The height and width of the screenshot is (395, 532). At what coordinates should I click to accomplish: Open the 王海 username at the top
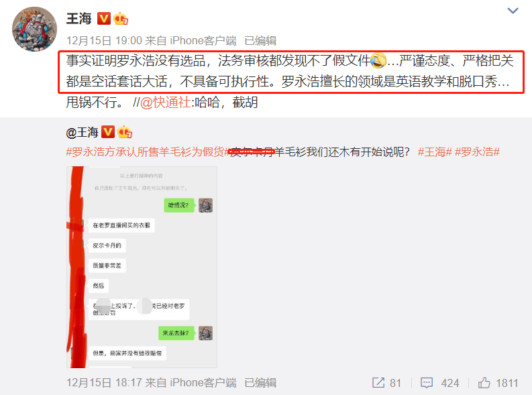click(x=78, y=19)
